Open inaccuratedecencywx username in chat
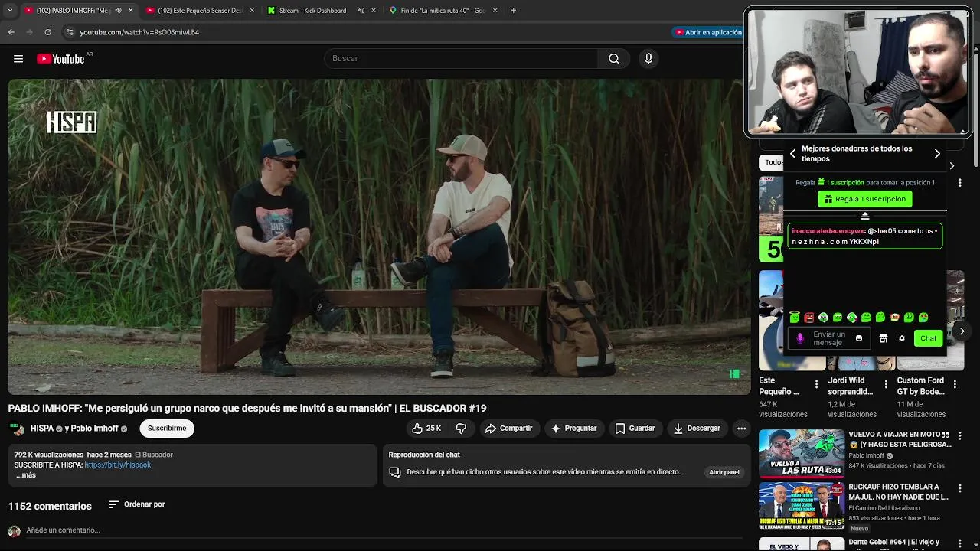Image resolution: width=980 pixels, height=551 pixels. 828,231
